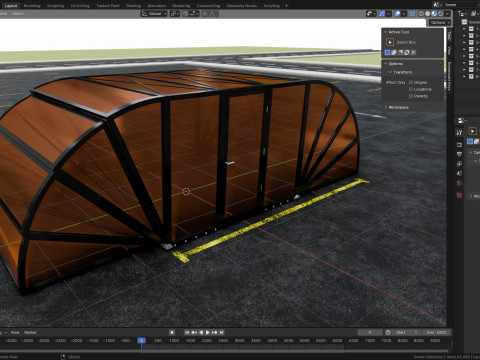This screenshot has height=360, width=480.
Task: Switch to the Shading workspace tab
Action: 133,6
